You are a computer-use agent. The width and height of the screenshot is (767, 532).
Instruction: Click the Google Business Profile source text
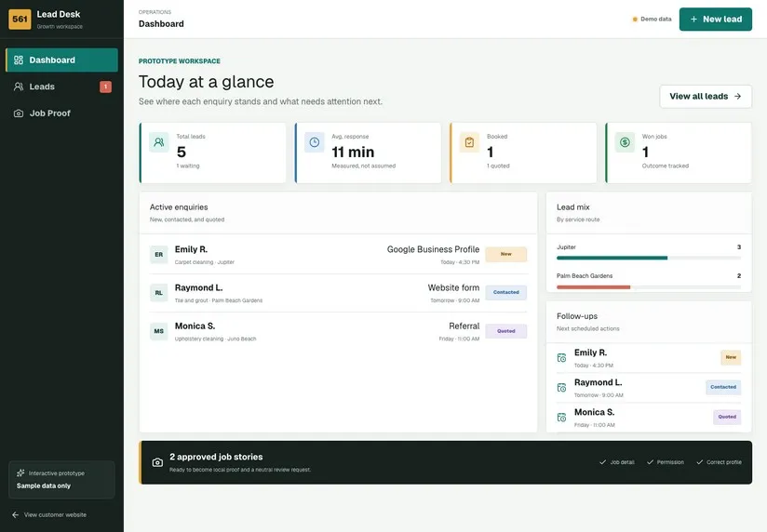coord(433,249)
